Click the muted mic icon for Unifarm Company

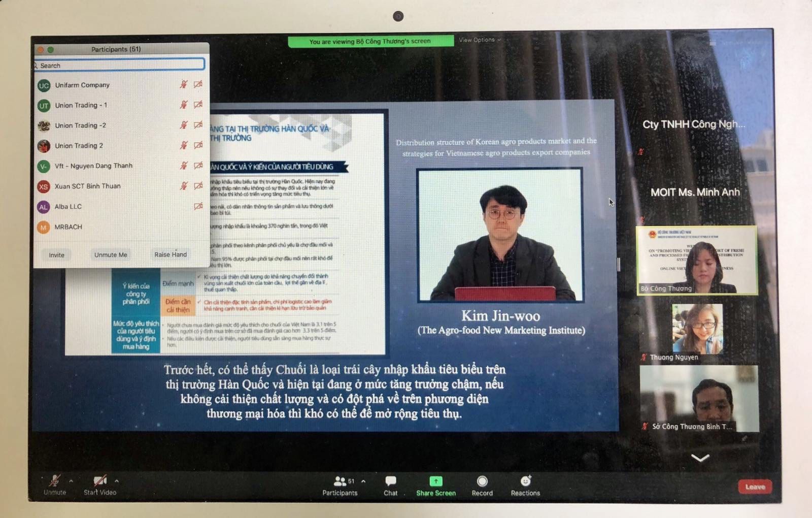(x=184, y=84)
